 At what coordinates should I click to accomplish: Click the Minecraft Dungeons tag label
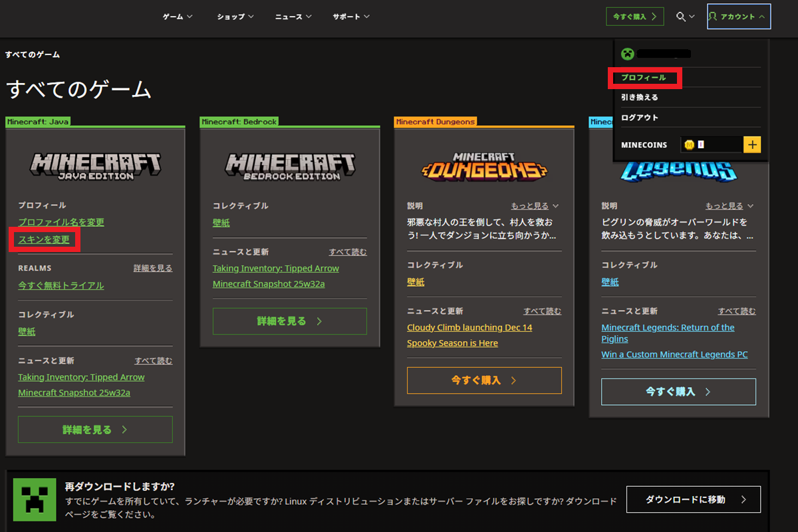[436, 122]
